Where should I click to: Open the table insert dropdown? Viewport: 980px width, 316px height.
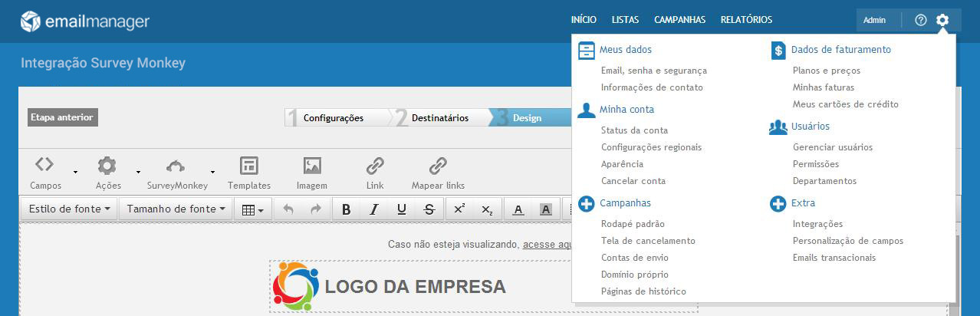252,209
